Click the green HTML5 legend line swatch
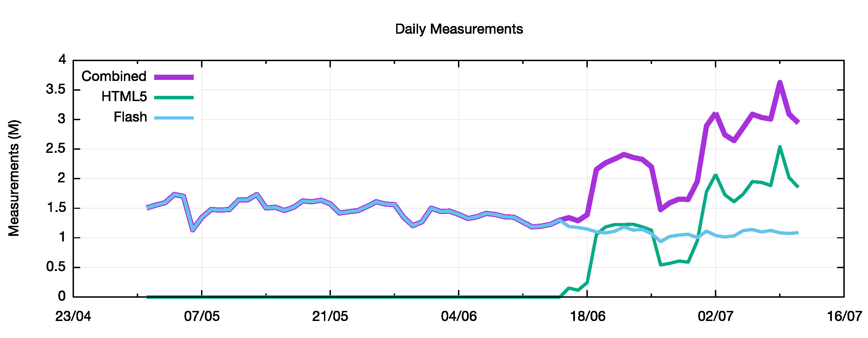868x338 pixels. (174, 98)
